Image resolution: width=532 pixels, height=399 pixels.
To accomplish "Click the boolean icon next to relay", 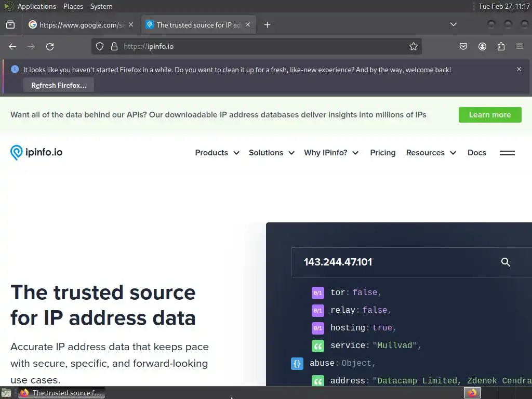I will tap(317, 310).
